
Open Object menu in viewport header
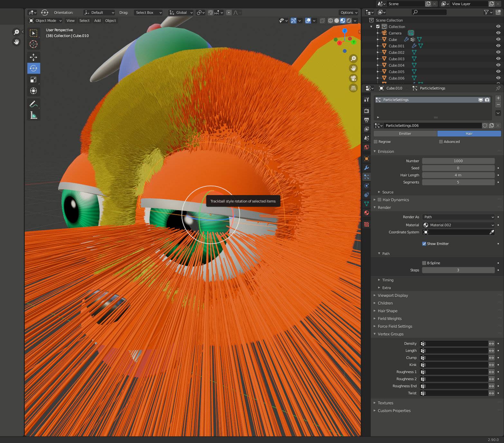(x=110, y=21)
